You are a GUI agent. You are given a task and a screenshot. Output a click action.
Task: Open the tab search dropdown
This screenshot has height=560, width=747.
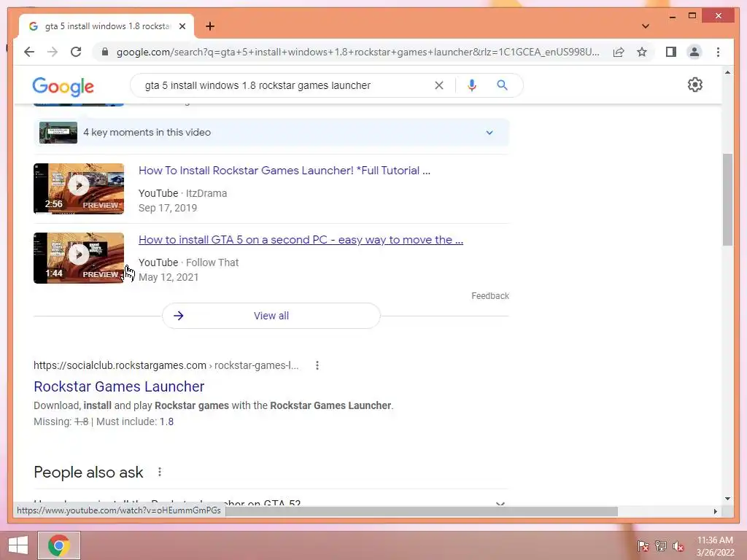[x=646, y=26]
